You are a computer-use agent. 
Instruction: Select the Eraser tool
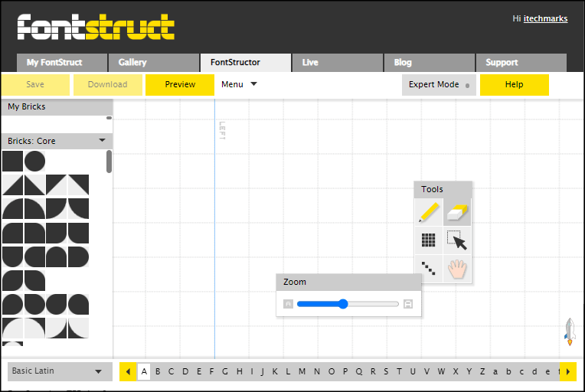click(457, 212)
